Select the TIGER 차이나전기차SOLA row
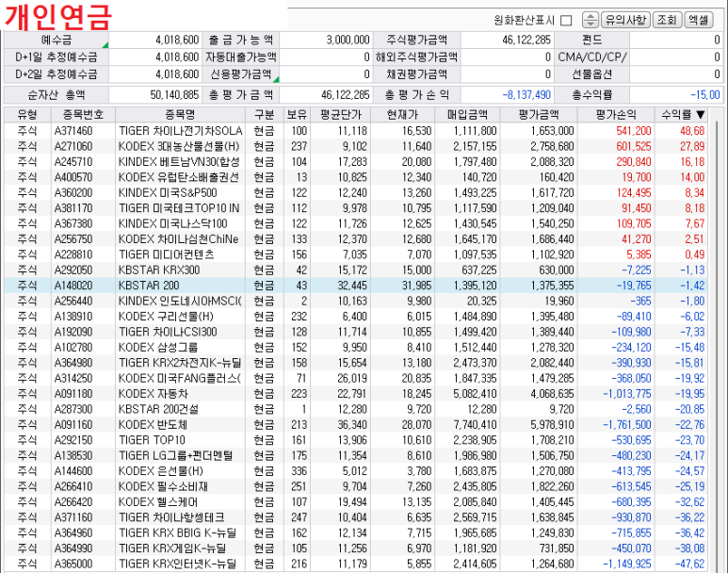The height and width of the screenshot is (573, 728). pyautogui.click(x=356, y=131)
